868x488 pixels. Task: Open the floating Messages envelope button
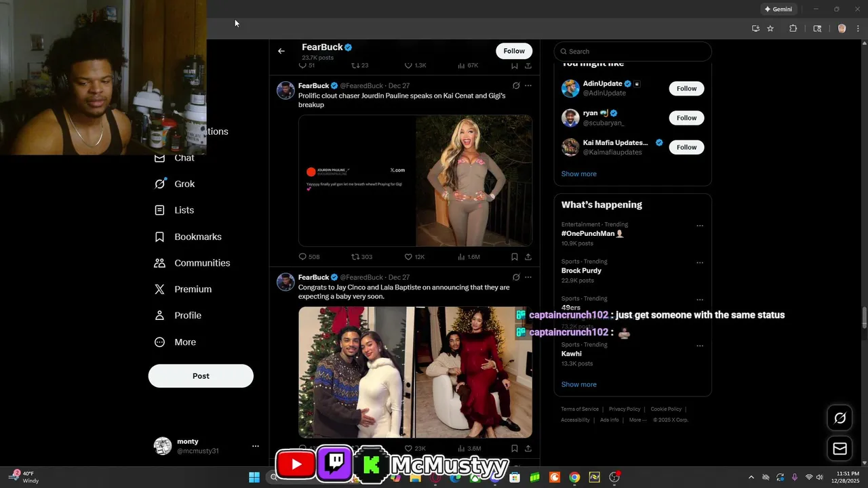pos(840,449)
